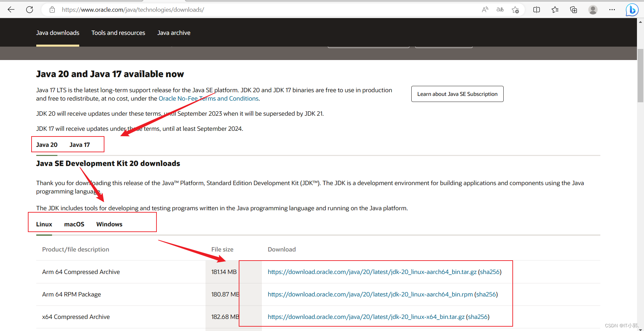Image resolution: width=644 pixels, height=331 pixels.
Task: Click the page vertical scrollbar thumb
Action: [x=640, y=75]
